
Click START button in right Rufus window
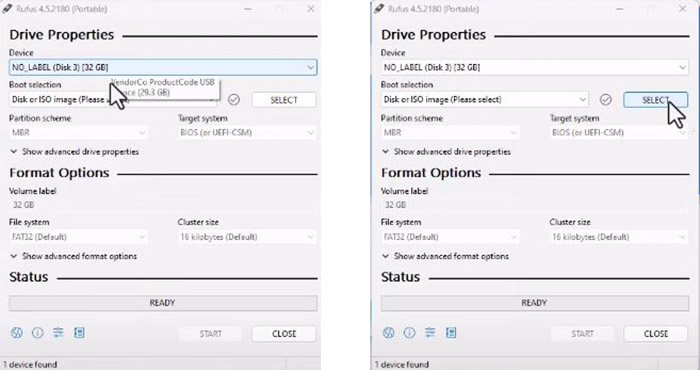click(x=583, y=334)
